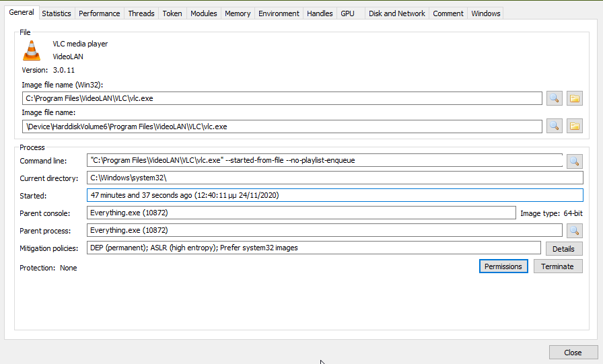Screen dimensions: 603x364
Task: Select the General tab
Action: (x=22, y=12)
